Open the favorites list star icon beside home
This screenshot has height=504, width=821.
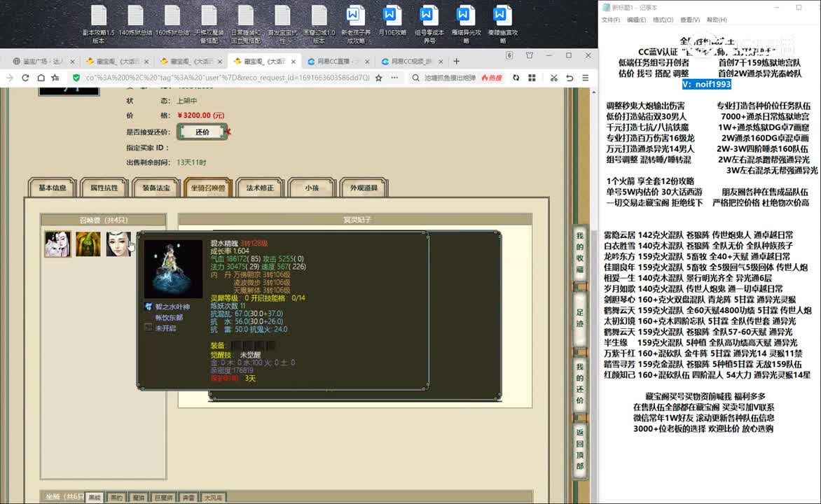pyautogui.click(x=55, y=78)
